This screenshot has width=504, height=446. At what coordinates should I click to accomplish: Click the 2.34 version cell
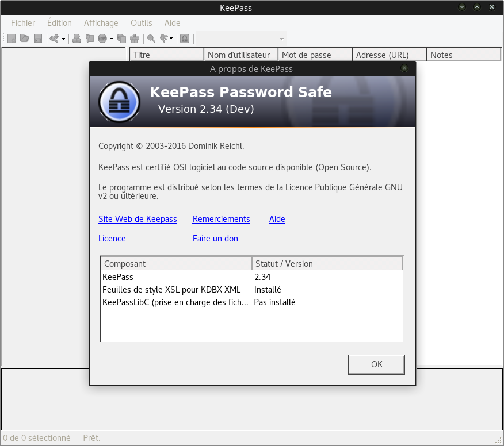262,277
